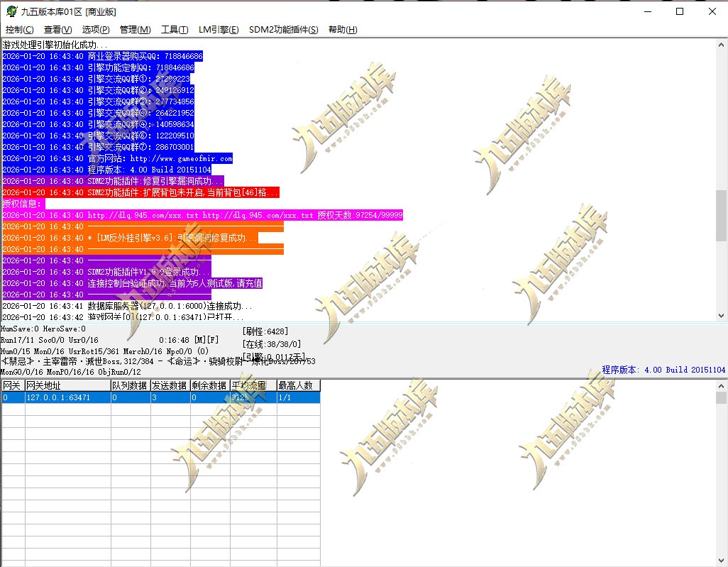Image resolution: width=728 pixels, height=567 pixels.
Task: Click the 修复引擎漏洞成功 log line
Action: pyautogui.click(x=114, y=181)
